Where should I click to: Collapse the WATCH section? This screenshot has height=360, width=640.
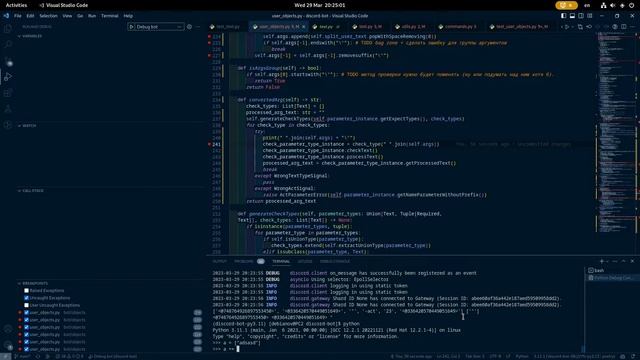coord(27,126)
